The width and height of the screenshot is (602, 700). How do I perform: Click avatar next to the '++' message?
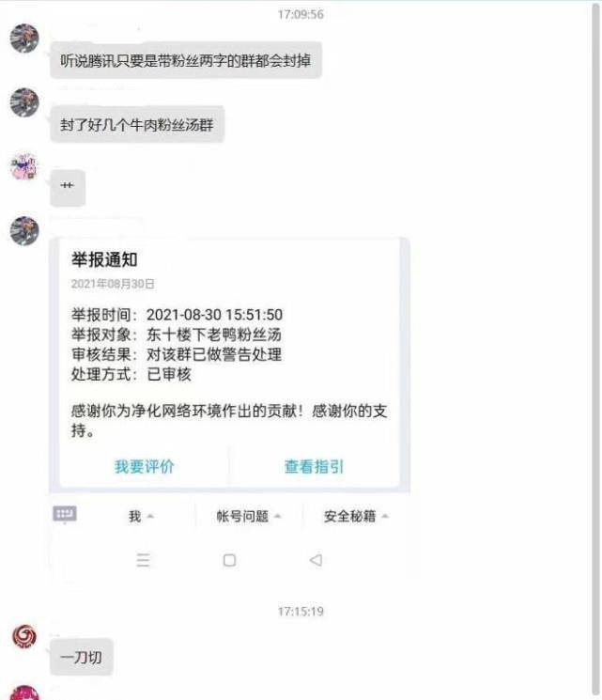(x=24, y=167)
